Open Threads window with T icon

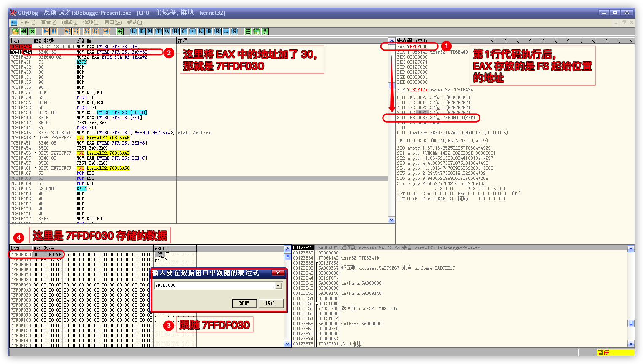(x=158, y=31)
